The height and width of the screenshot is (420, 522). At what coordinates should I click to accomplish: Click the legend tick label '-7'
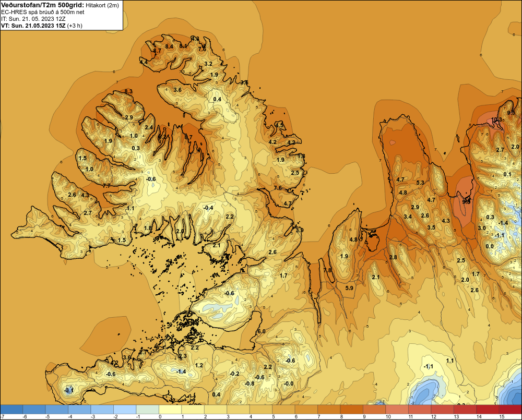click(2, 417)
